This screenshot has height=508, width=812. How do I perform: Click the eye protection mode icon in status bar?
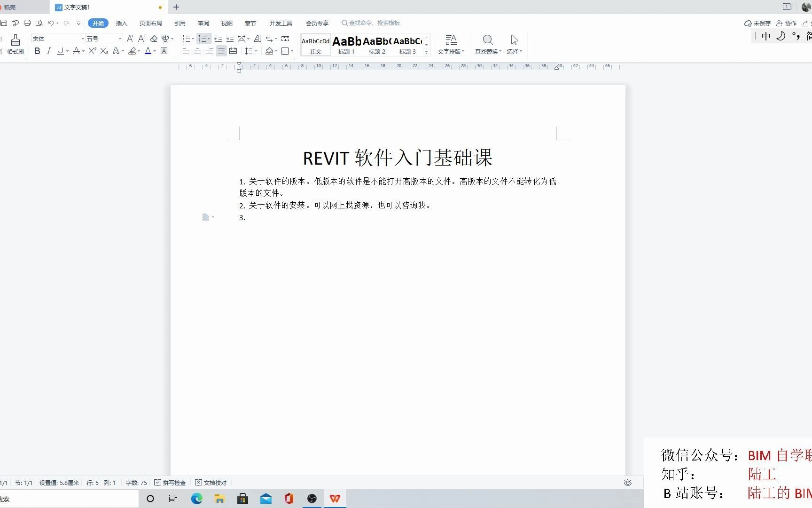click(628, 483)
